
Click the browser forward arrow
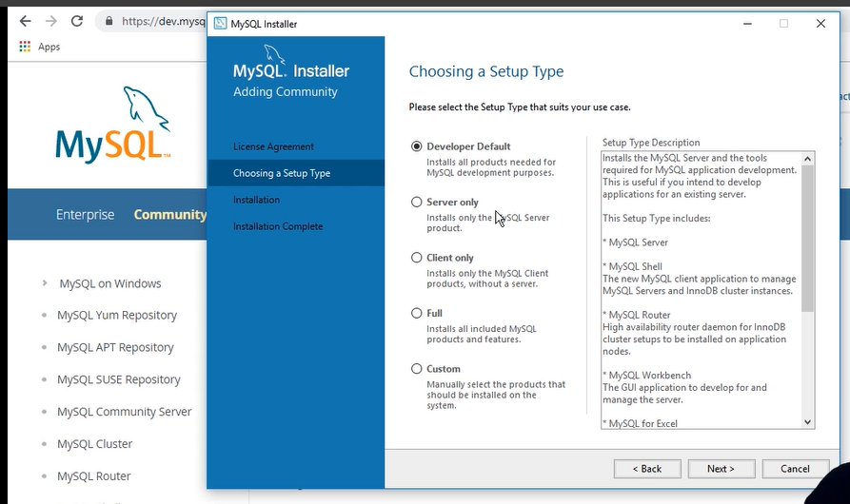tap(51, 21)
